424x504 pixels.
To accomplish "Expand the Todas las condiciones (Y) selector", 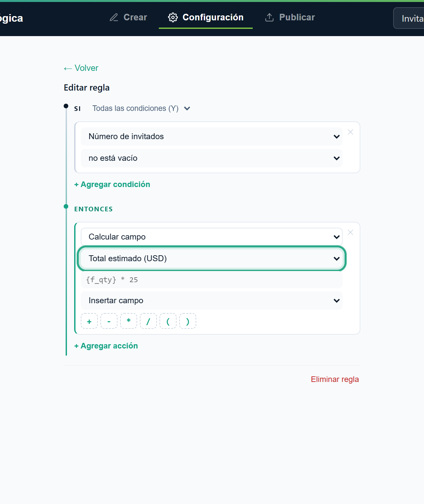I will click(x=141, y=108).
